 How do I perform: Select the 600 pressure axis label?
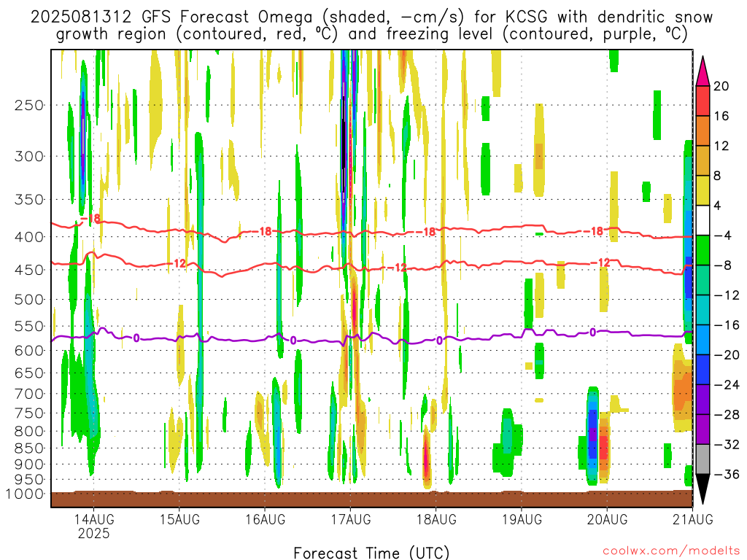29,351
